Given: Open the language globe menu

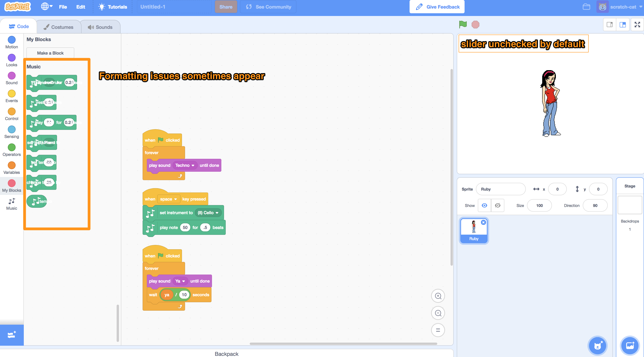Looking at the screenshot, I should 47,6.
